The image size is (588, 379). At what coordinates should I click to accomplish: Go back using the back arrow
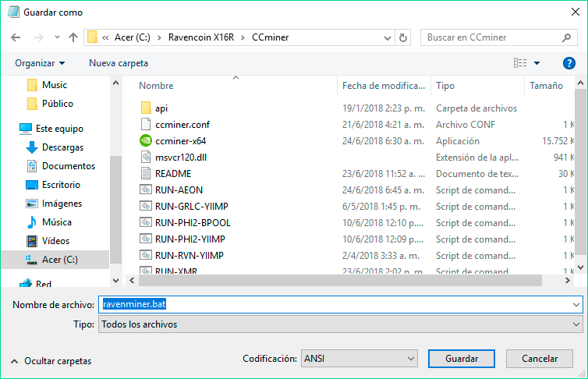click(x=16, y=37)
